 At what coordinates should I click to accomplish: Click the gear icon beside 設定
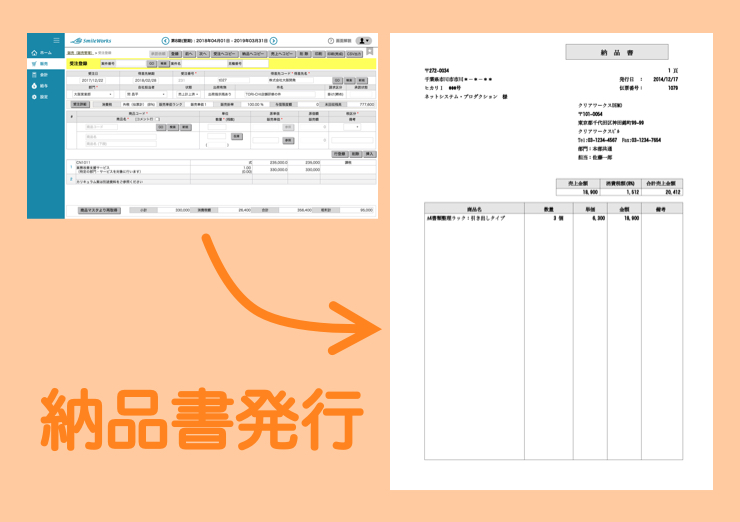[34, 97]
